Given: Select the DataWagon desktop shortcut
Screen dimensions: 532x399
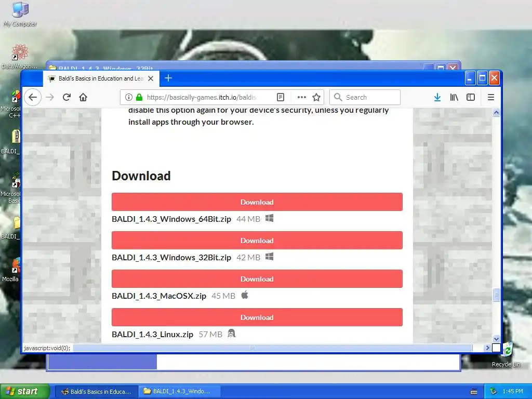Looking at the screenshot, I should (20, 57).
